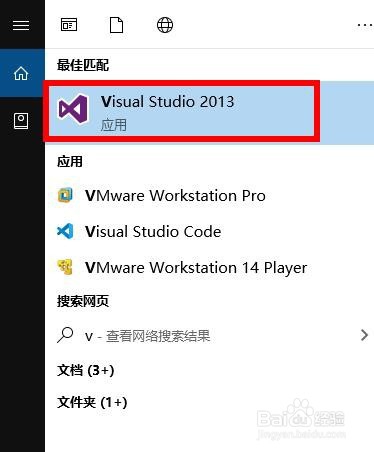Screen dimensions: 374x452
Task: Launch Visual Studio 2013 best match
Action: point(209,112)
